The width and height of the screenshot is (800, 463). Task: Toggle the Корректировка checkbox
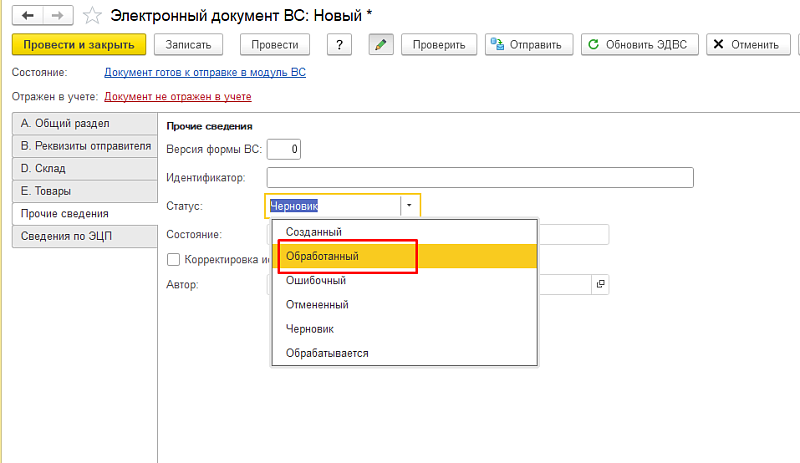174,260
